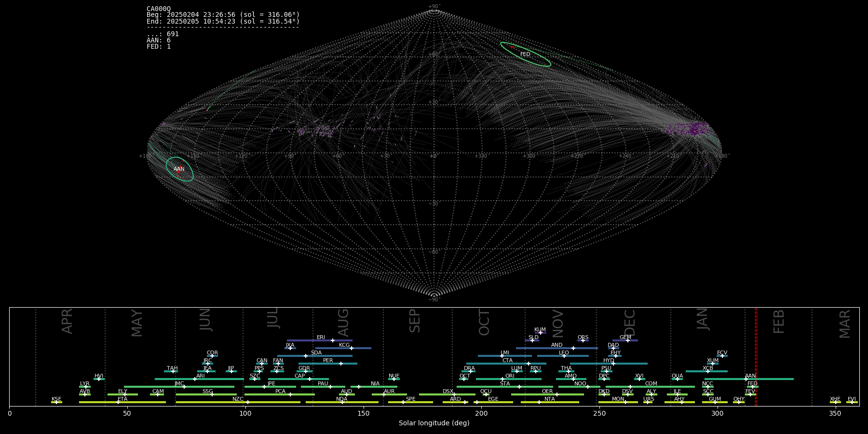The image size is (868, 434).
Task: Click the KSE shower bar on the timeline
Action: [x=56, y=402]
